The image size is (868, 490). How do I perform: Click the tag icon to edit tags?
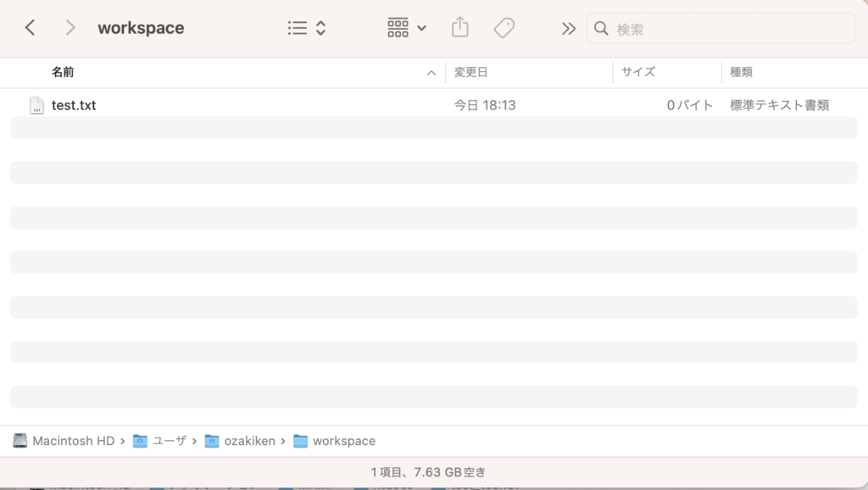pyautogui.click(x=504, y=28)
